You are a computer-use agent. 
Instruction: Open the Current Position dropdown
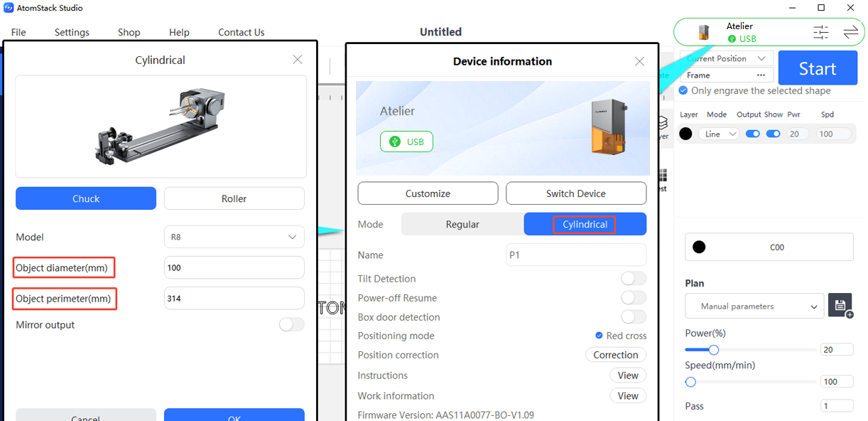pyautogui.click(x=727, y=58)
